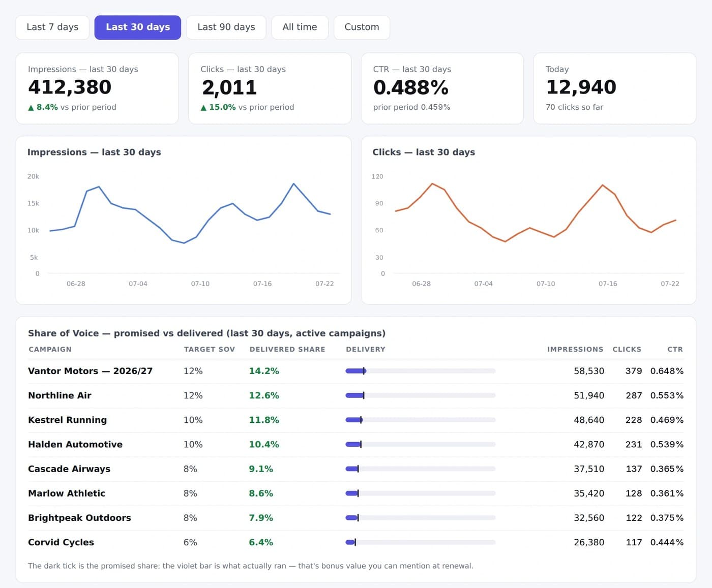The image size is (712, 588).
Task: Click the CAMPAIGN column header
Action: (50, 349)
